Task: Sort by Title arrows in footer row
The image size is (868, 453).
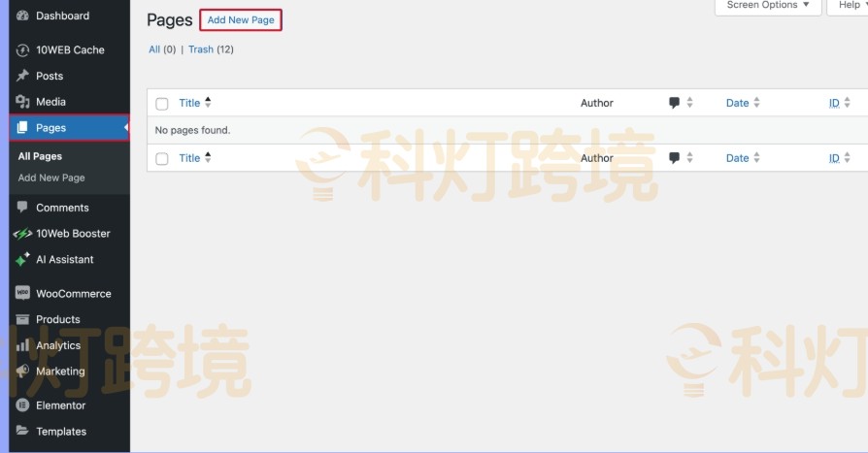Action: [x=208, y=158]
